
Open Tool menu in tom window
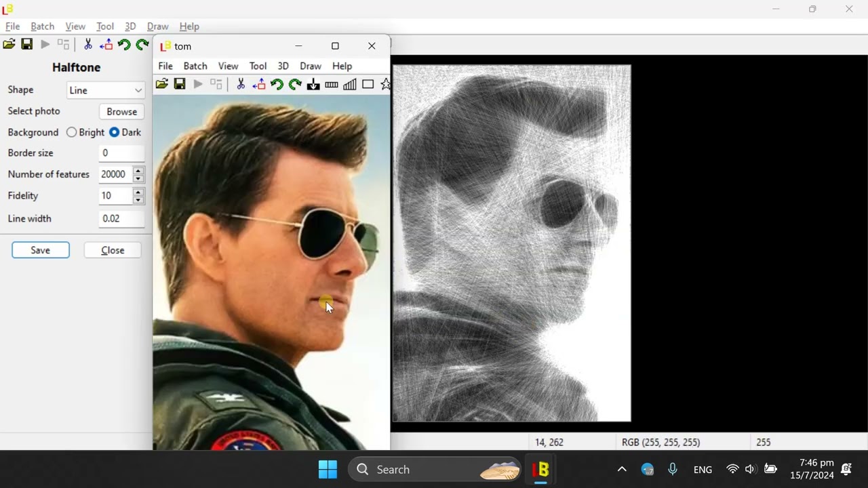coord(258,66)
